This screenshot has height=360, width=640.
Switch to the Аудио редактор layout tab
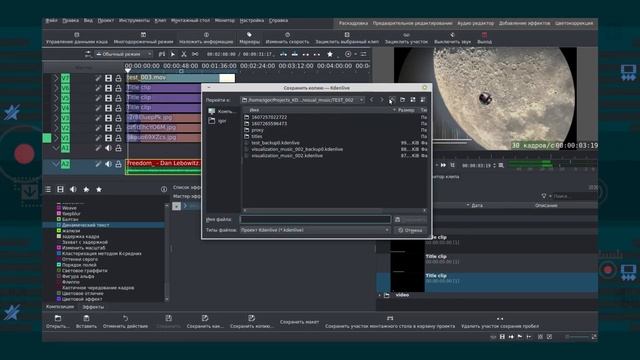pos(475,23)
